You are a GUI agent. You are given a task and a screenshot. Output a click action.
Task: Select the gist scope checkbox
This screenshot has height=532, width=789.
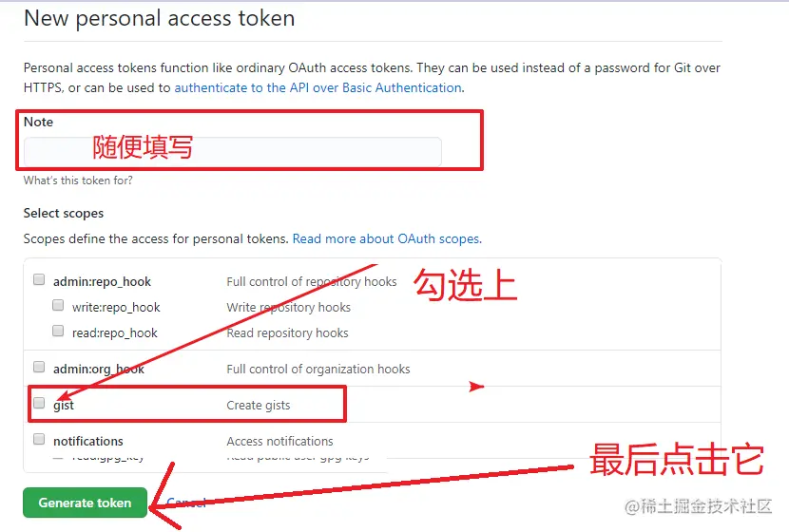[39, 403]
